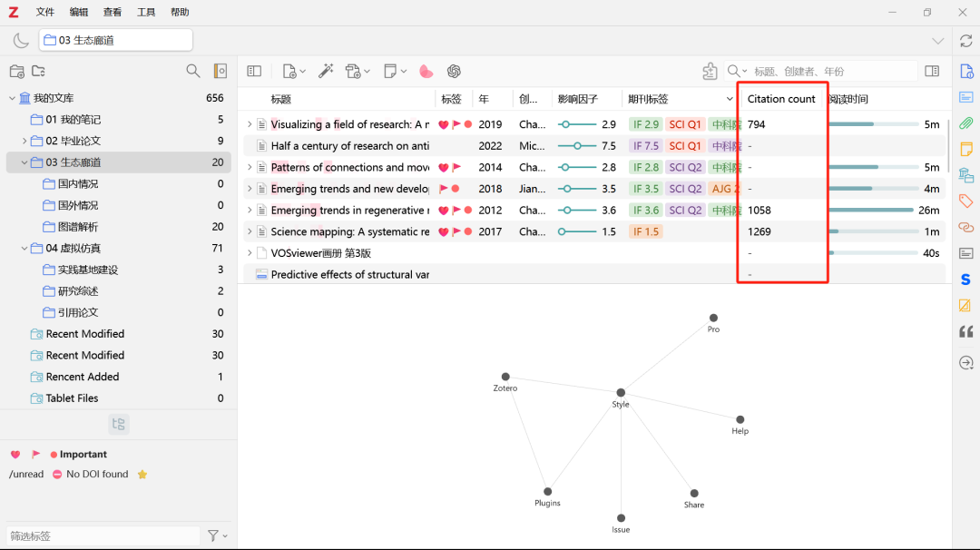Open the attachments paperclip pane icon
Image resolution: width=980 pixels, height=550 pixels.
pos(965,123)
